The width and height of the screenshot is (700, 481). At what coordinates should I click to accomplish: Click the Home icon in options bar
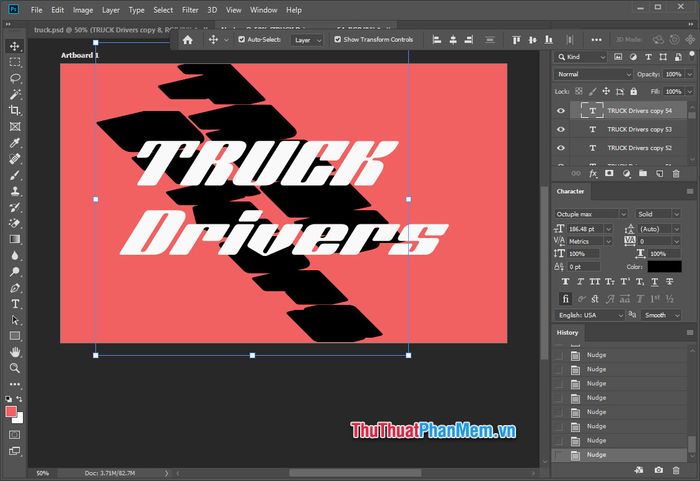[x=187, y=40]
